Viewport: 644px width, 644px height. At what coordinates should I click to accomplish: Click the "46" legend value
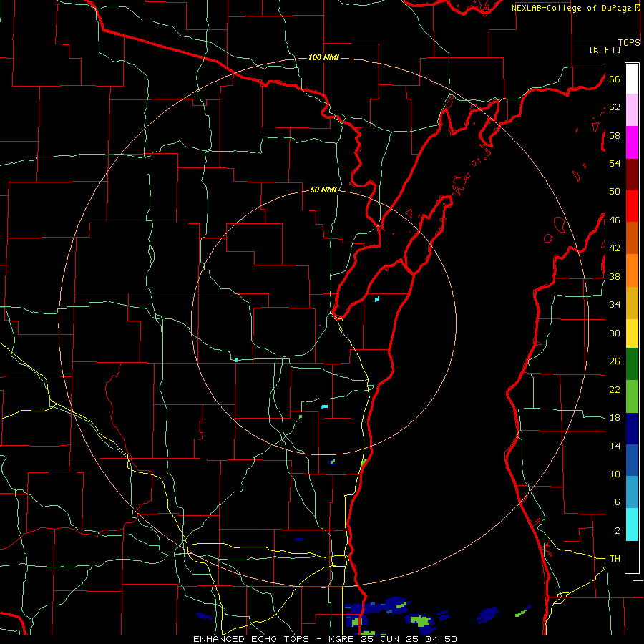(615, 220)
